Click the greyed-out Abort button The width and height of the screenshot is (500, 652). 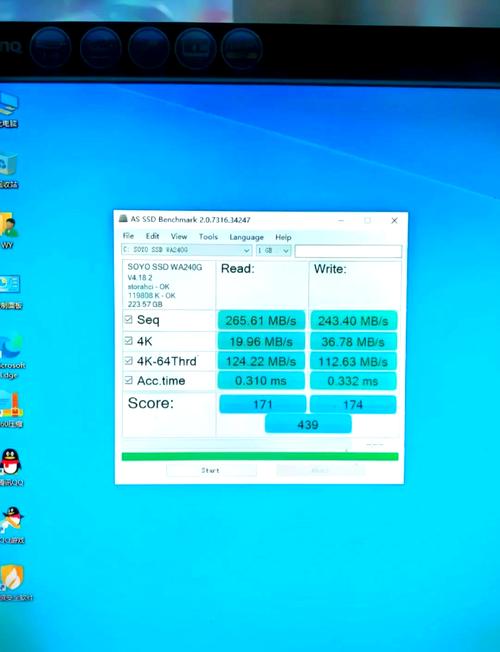pos(320,470)
